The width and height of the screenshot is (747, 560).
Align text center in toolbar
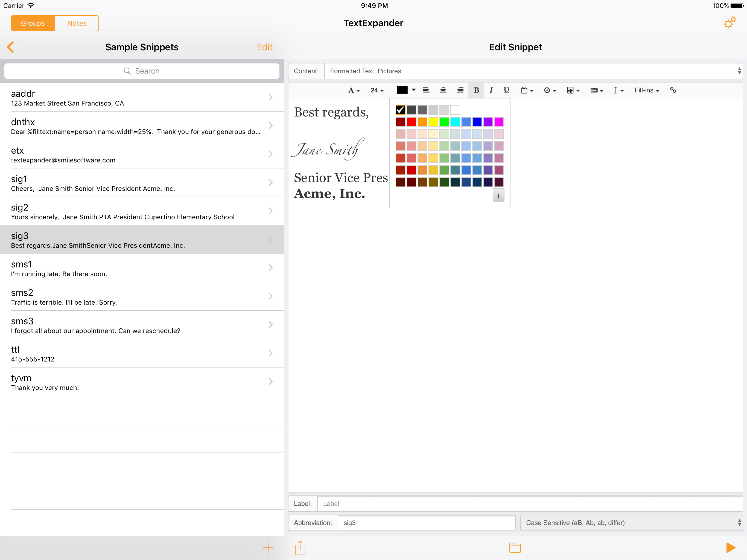(443, 90)
